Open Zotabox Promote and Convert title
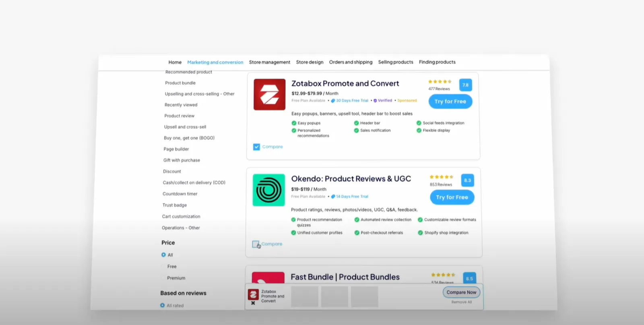The height and width of the screenshot is (325, 644). [345, 83]
